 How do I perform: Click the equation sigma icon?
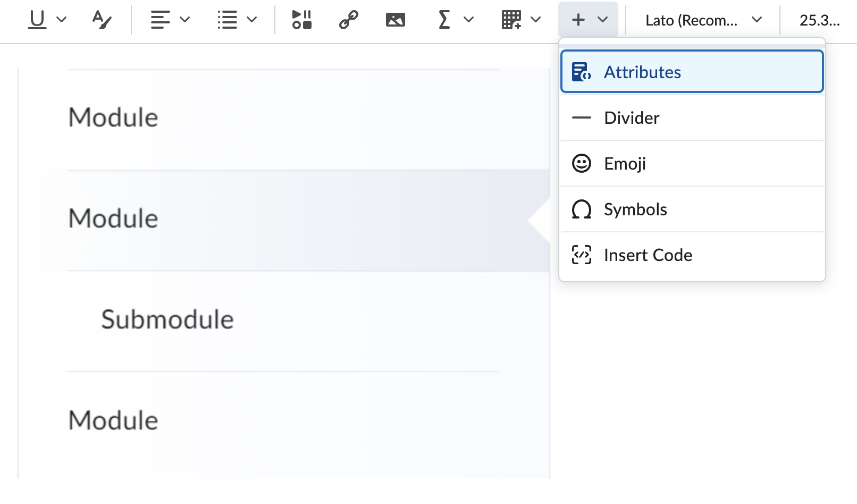coord(444,20)
